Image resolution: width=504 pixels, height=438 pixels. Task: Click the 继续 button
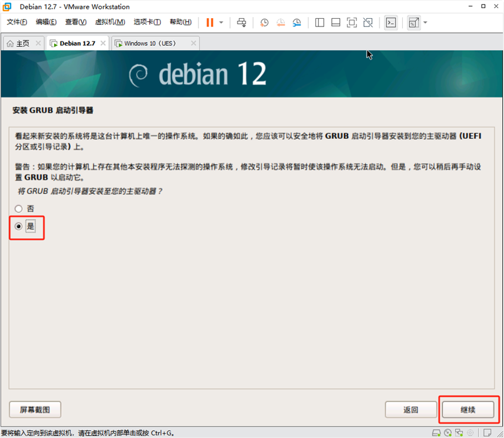[x=468, y=410]
